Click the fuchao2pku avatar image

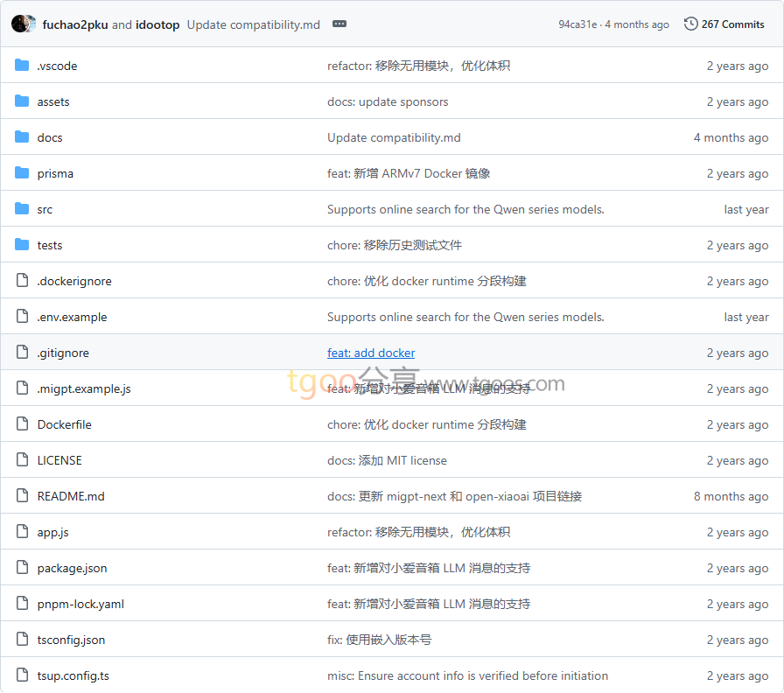[x=20, y=24]
